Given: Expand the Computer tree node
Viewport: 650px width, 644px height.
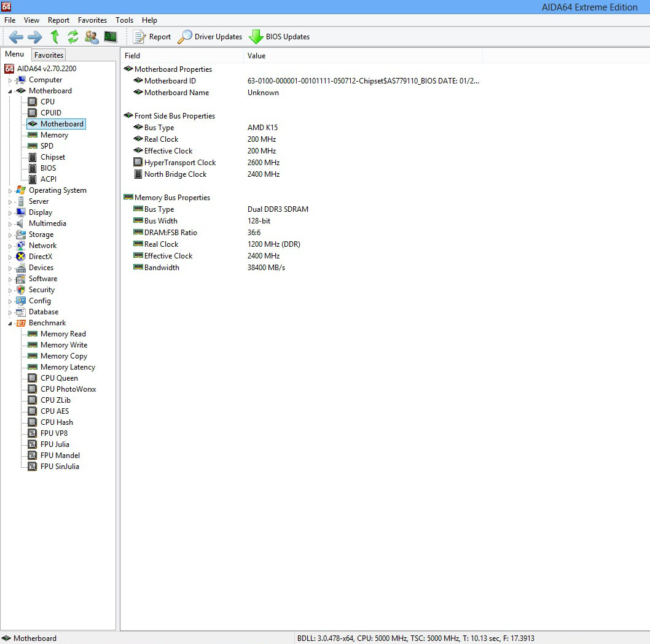Looking at the screenshot, I should pos(10,80).
